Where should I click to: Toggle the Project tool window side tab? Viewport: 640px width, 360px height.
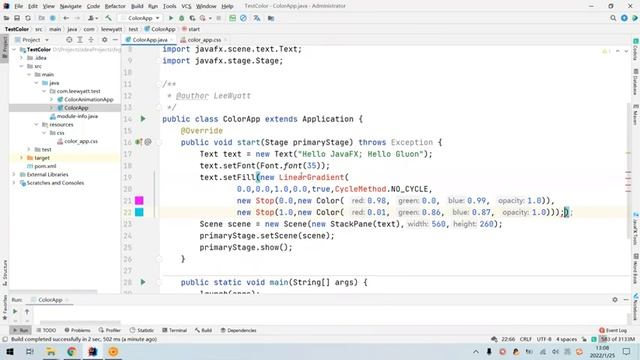coord(4,47)
